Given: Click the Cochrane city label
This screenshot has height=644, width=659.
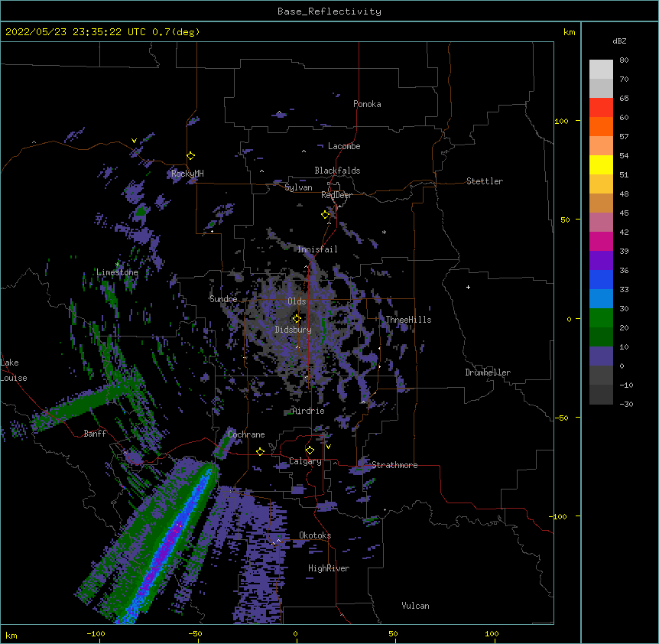Looking at the screenshot, I should point(246,434).
